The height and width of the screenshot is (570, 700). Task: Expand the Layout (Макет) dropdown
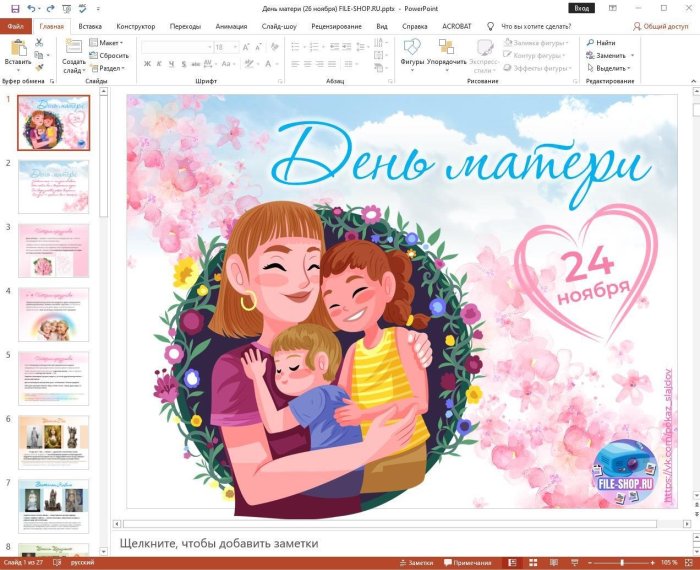tap(107, 43)
